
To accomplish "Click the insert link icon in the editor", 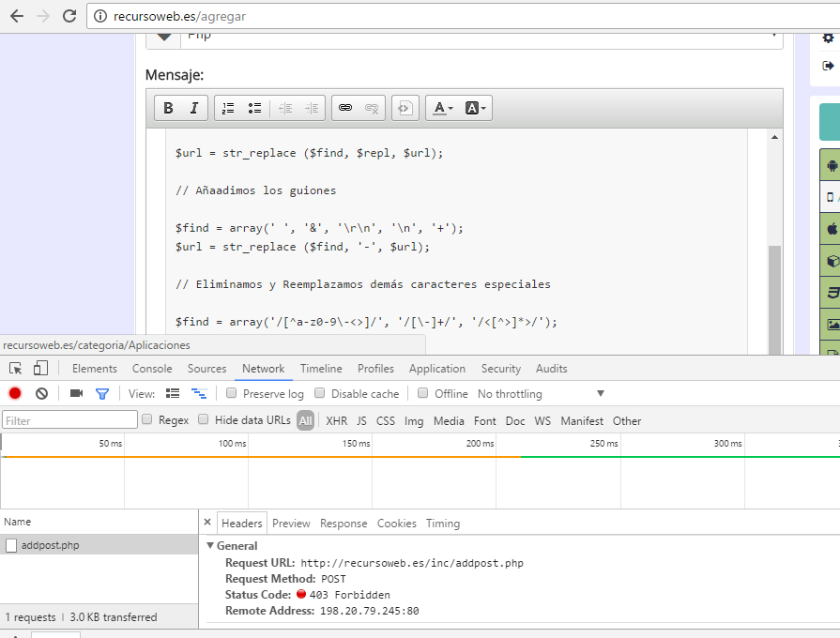I will tap(344, 108).
